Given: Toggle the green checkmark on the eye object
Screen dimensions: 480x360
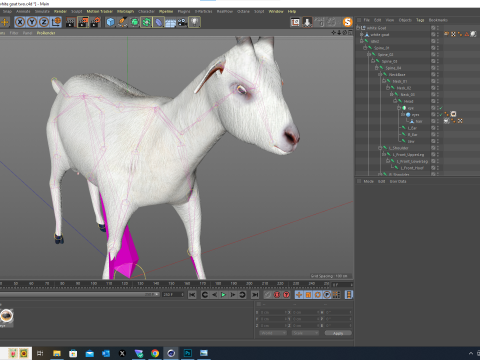Looking at the screenshot, I should tap(441, 108).
